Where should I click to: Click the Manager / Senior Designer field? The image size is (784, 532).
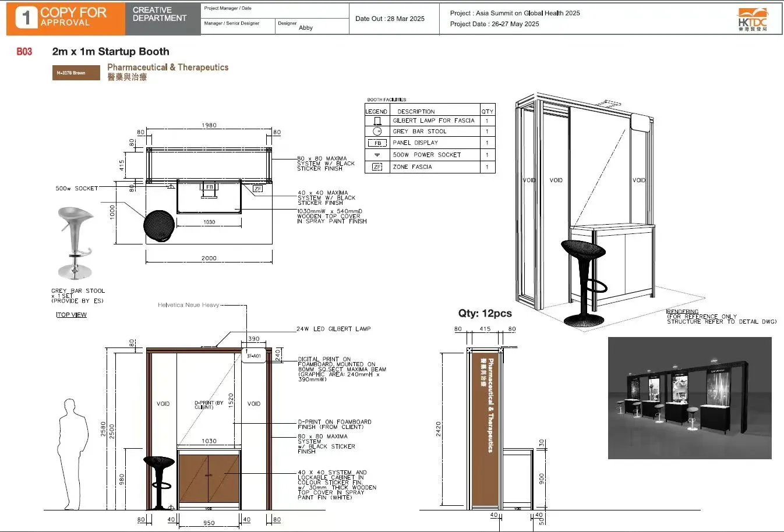(x=238, y=26)
